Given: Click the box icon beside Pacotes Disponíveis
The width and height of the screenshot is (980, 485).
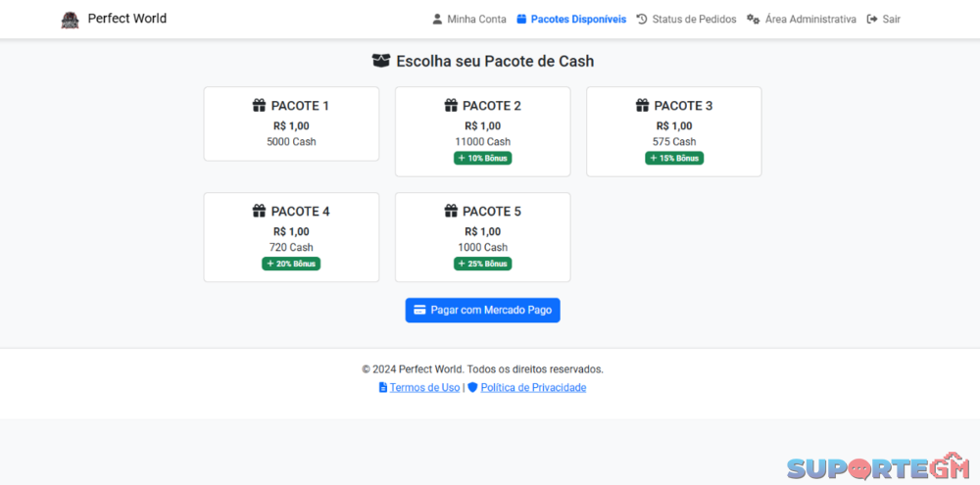Looking at the screenshot, I should coord(521,20).
